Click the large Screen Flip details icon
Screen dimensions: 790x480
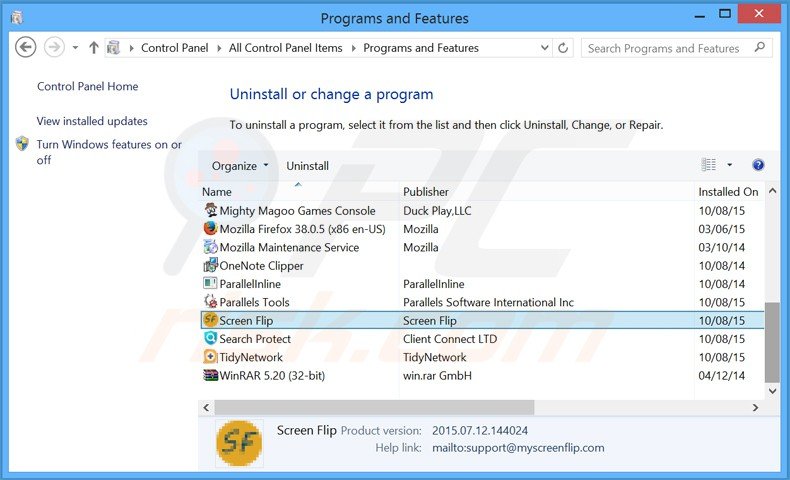tap(239, 443)
